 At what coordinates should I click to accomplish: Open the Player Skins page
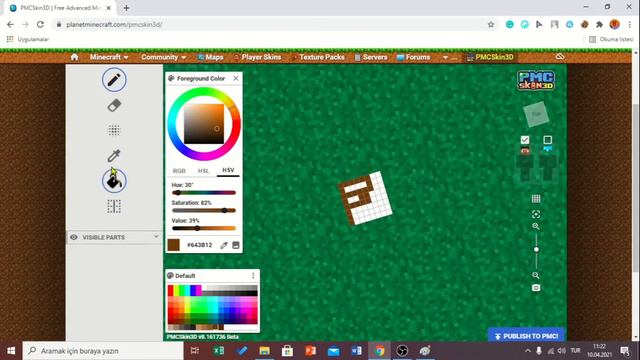(x=258, y=57)
